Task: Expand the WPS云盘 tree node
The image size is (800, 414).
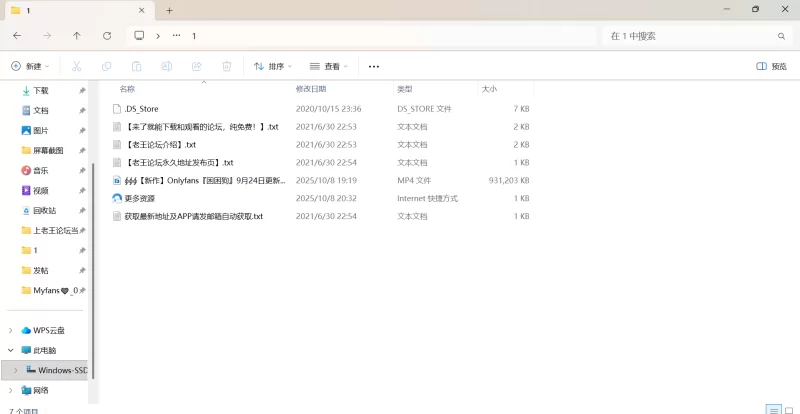Action: click(x=11, y=330)
